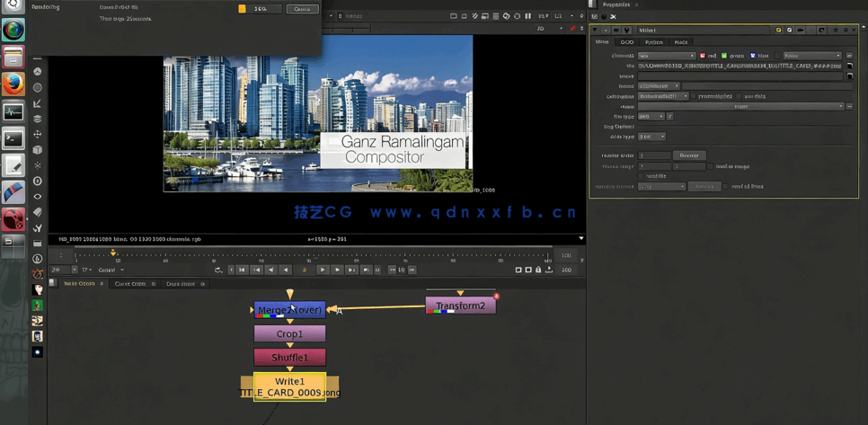
Task: Open the file manager from the dock
Action: [13, 58]
